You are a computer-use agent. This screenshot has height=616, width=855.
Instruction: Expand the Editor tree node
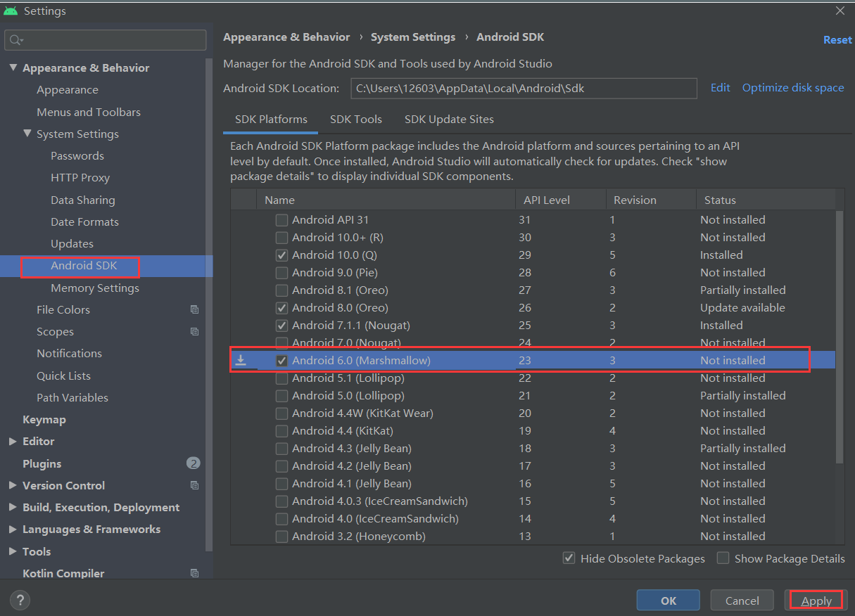click(x=13, y=441)
